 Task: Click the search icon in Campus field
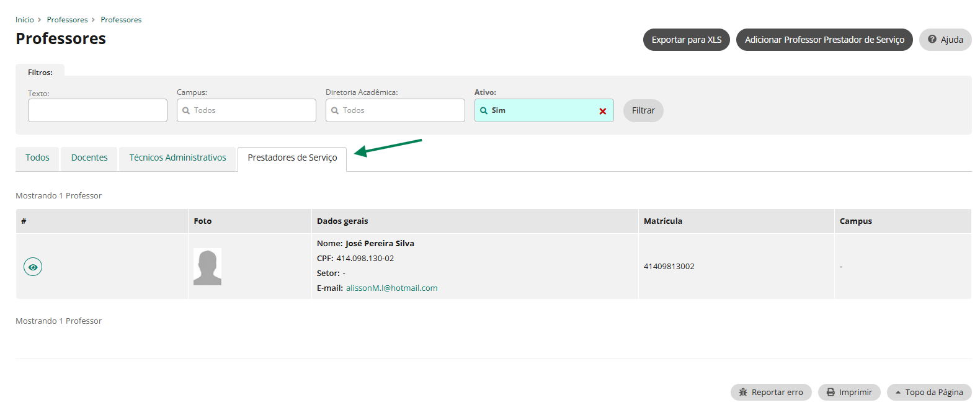pyautogui.click(x=186, y=111)
